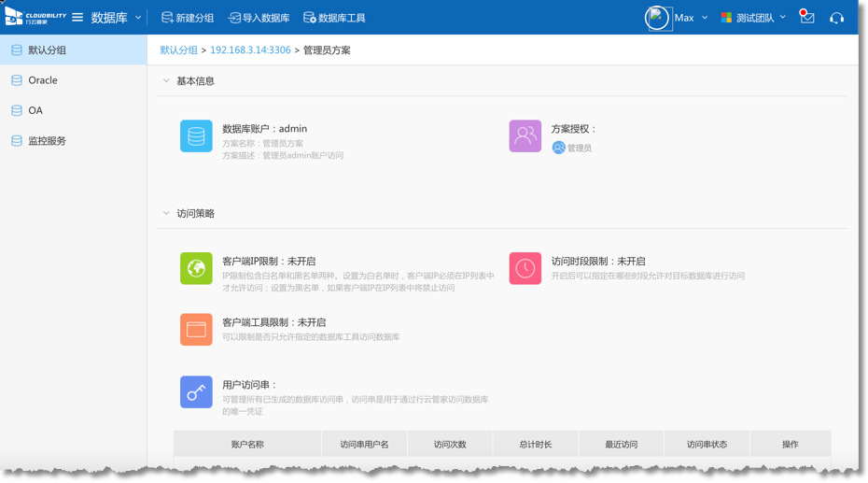The height and width of the screenshot is (483, 868).
Task: Collapse the 基本信息 section
Action: click(166, 81)
